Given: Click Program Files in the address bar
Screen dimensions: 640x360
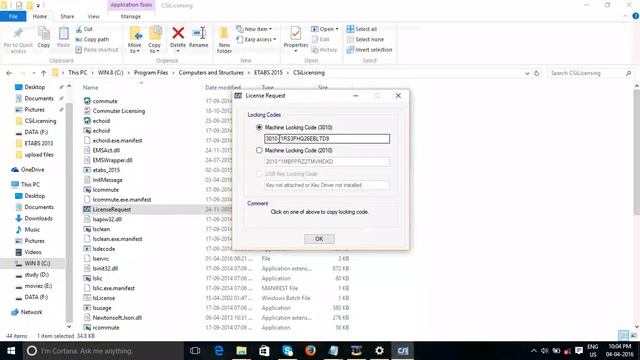Looking at the screenshot, I should 151,73.
